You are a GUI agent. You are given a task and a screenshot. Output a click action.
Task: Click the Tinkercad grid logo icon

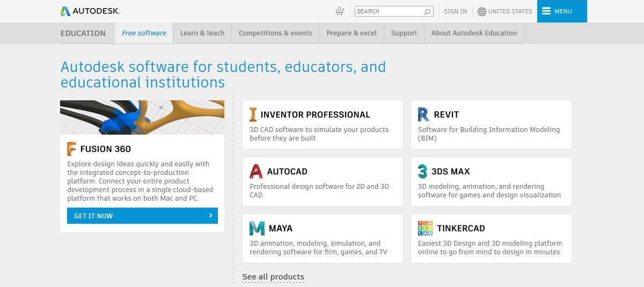425,228
